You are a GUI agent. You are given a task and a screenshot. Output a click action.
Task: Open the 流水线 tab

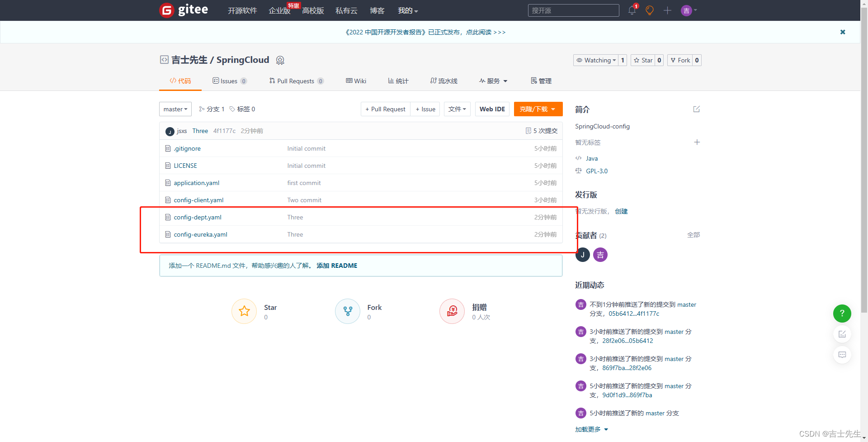[x=444, y=81]
